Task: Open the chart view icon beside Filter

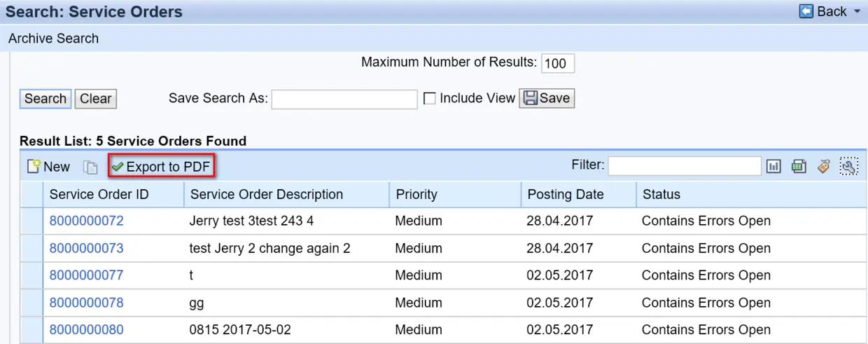Action: [x=773, y=167]
